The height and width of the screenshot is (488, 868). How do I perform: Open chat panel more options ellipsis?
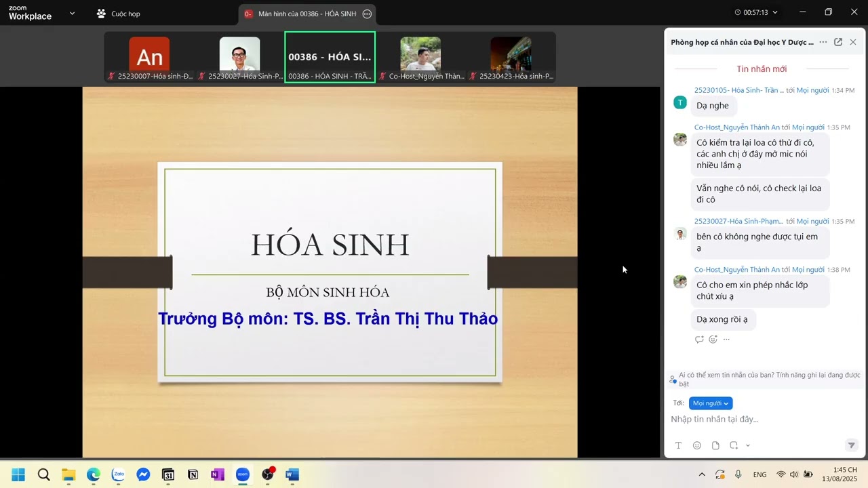(x=823, y=42)
